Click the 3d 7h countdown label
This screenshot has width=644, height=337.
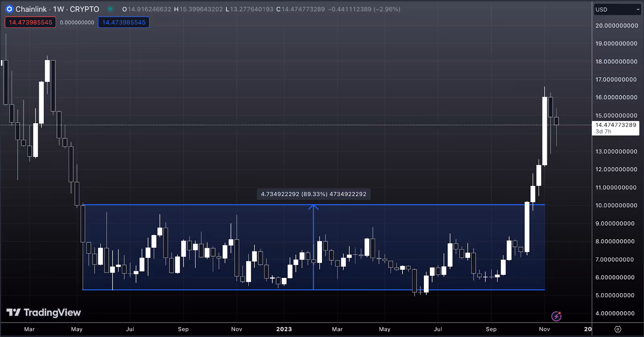click(603, 132)
